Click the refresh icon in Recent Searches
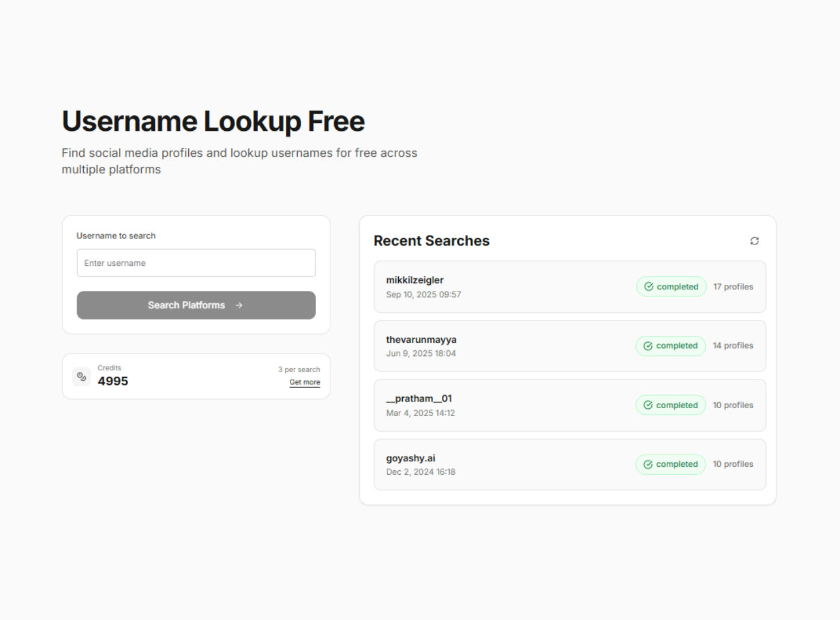 (x=754, y=241)
